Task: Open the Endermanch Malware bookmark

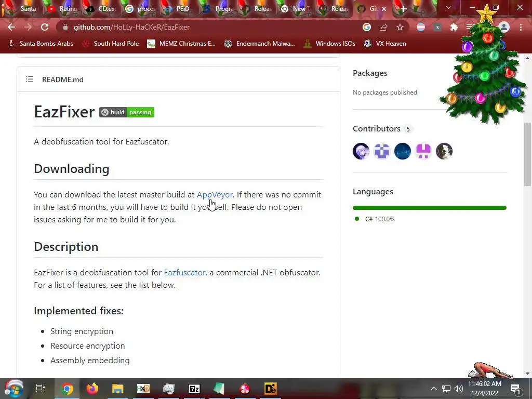Action: coord(260,44)
